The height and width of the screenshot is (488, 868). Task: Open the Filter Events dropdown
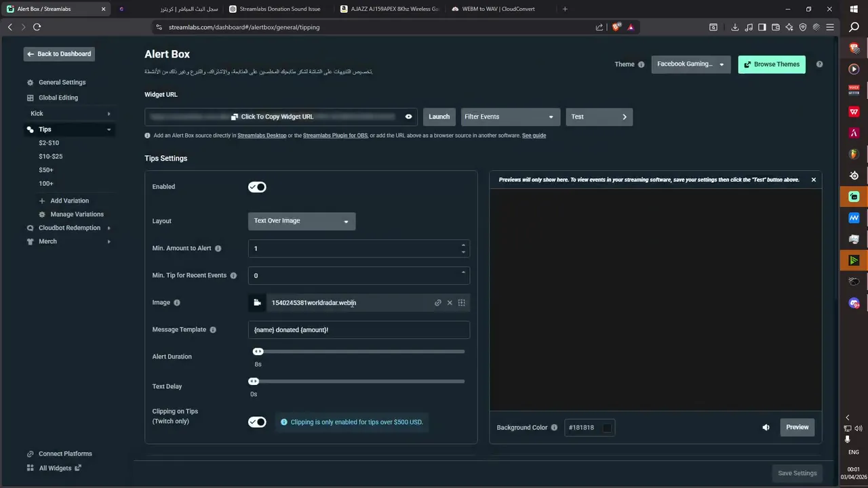510,117
